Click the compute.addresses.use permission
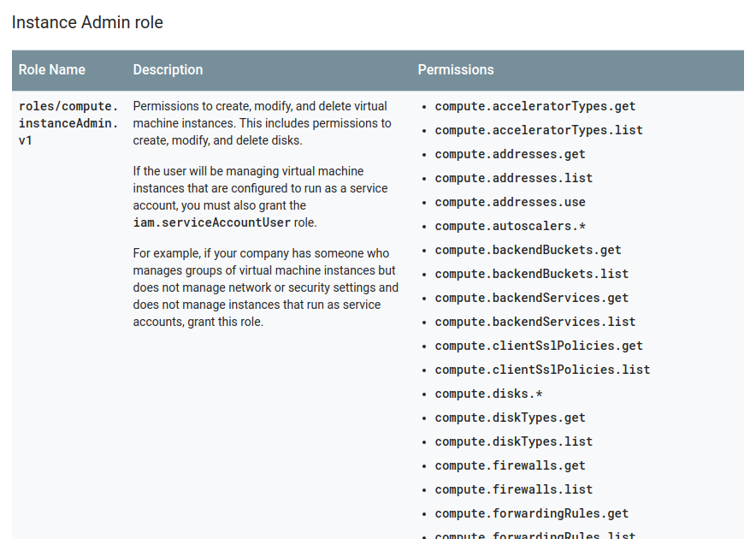Image resolution: width=756 pixels, height=539 pixels. (510, 203)
